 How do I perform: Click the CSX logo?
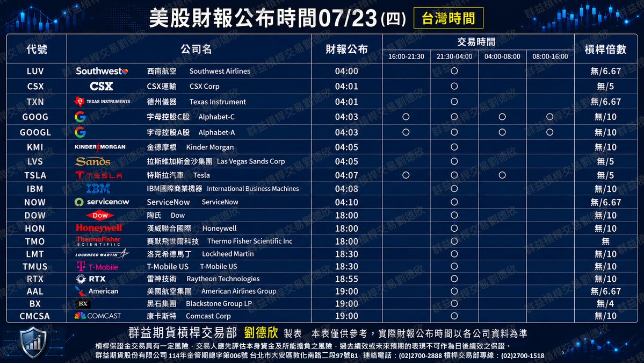[x=102, y=87]
